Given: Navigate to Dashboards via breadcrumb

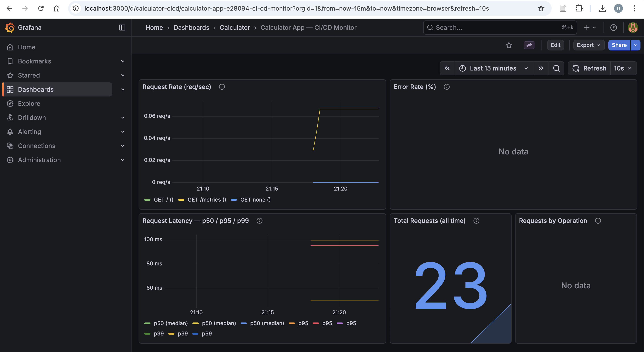Looking at the screenshot, I should tap(191, 28).
